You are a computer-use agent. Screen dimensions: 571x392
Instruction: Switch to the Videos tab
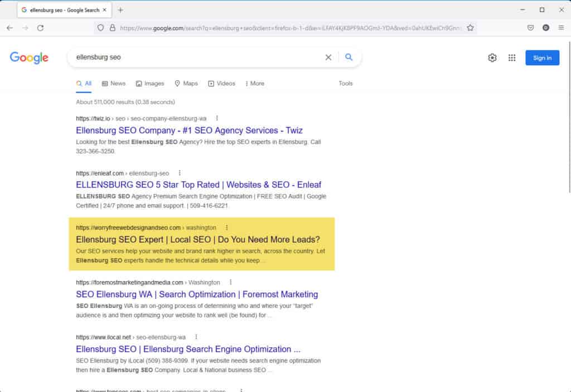(221, 84)
